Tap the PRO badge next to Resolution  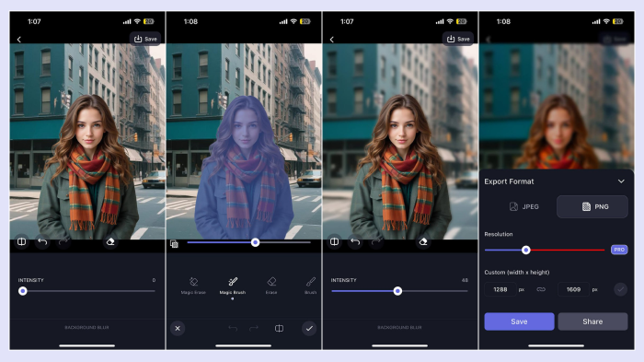pyautogui.click(x=619, y=250)
